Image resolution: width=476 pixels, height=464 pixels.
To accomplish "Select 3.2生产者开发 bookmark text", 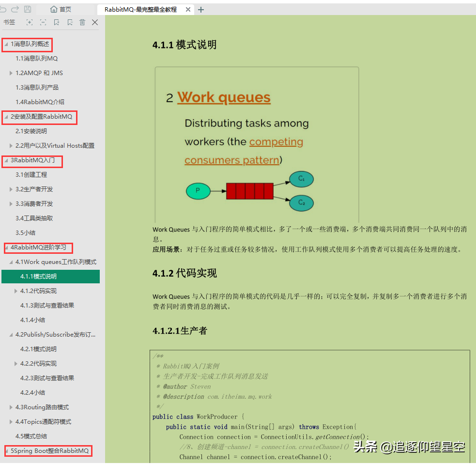I will (x=34, y=189).
